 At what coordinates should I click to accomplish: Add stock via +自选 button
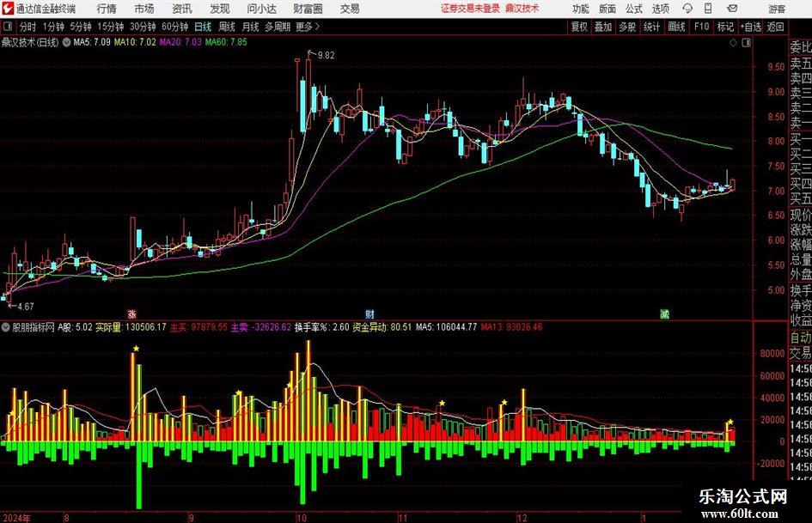750,27
